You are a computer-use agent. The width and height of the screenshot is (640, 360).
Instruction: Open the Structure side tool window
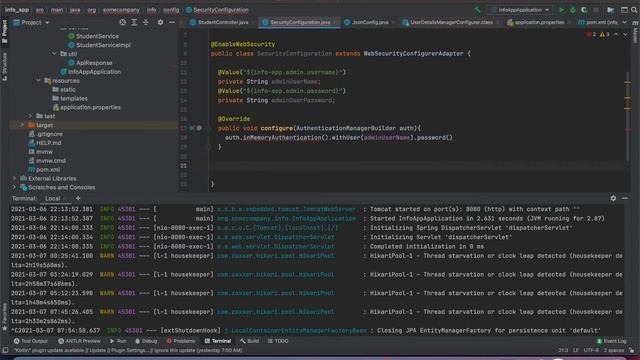pos(4,66)
